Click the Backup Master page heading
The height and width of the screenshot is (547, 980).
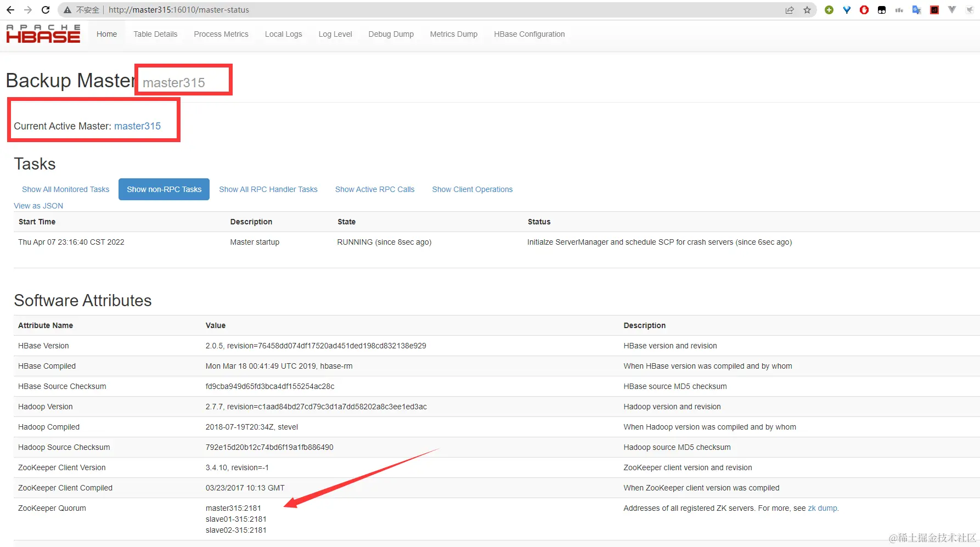pyautogui.click(x=71, y=81)
